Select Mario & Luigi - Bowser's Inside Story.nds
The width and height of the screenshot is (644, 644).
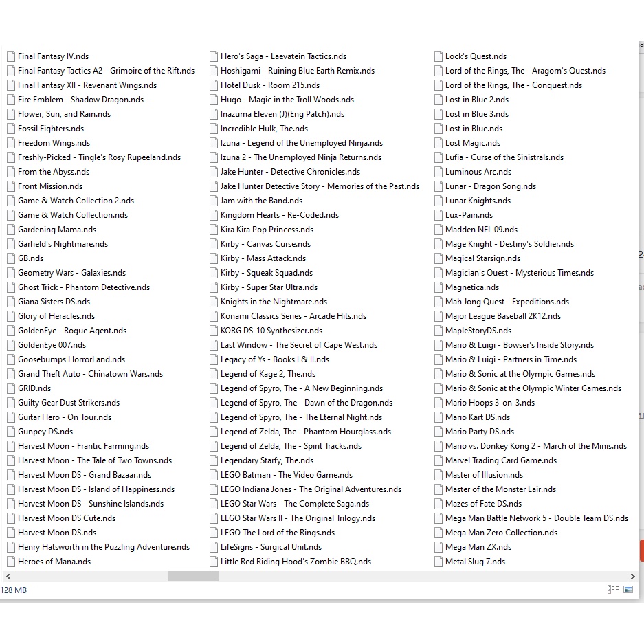click(x=519, y=345)
